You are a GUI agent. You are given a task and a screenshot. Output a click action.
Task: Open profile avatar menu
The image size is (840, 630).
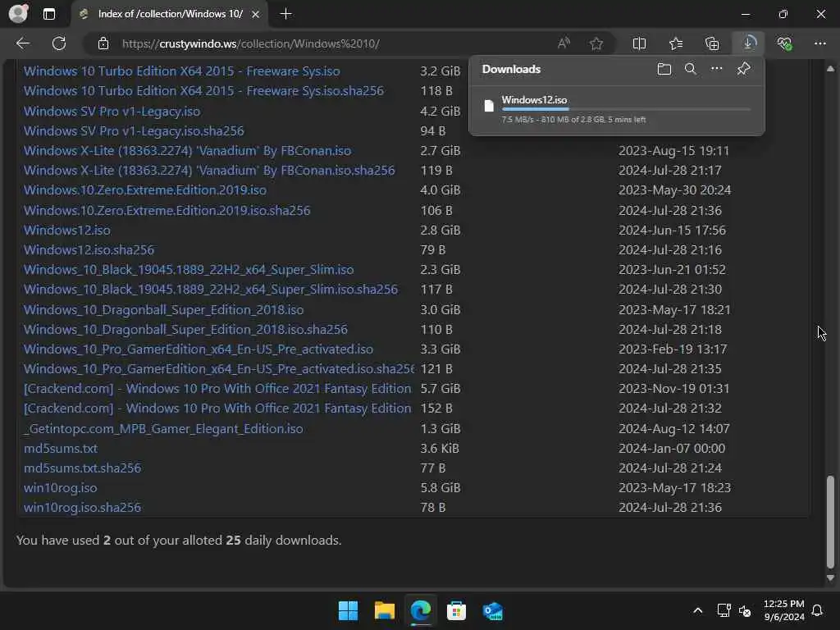click(x=18, y=14)
